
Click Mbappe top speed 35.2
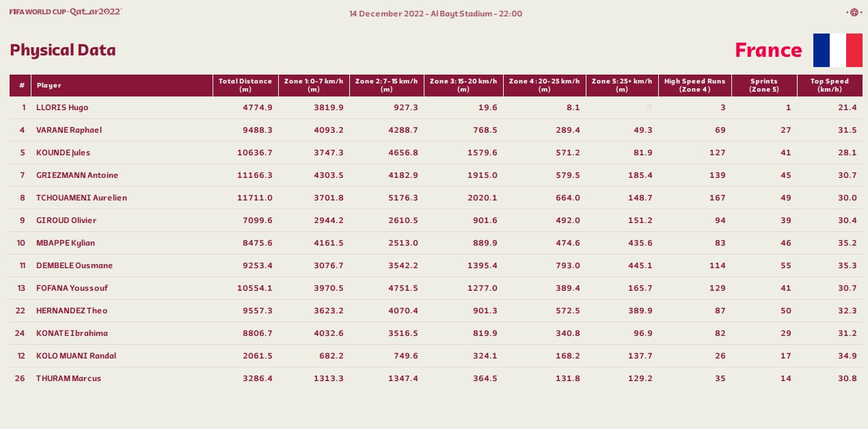(x=847, y=243)
